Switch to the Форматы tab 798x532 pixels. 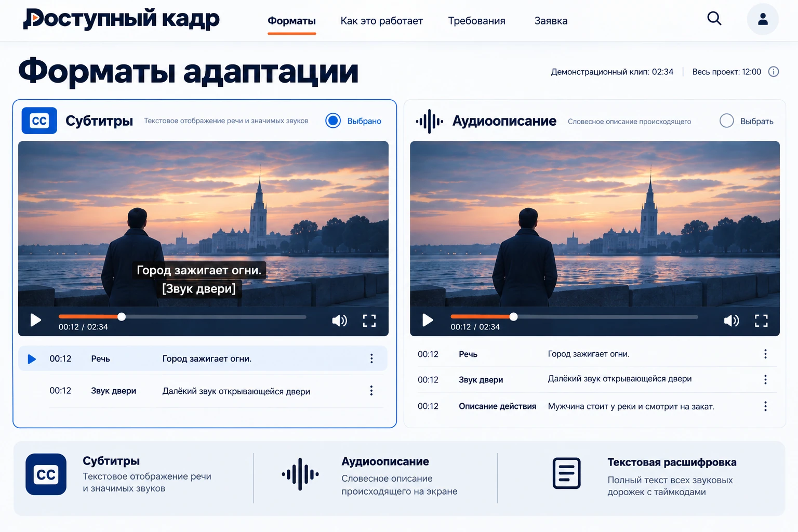coord(292,21)
